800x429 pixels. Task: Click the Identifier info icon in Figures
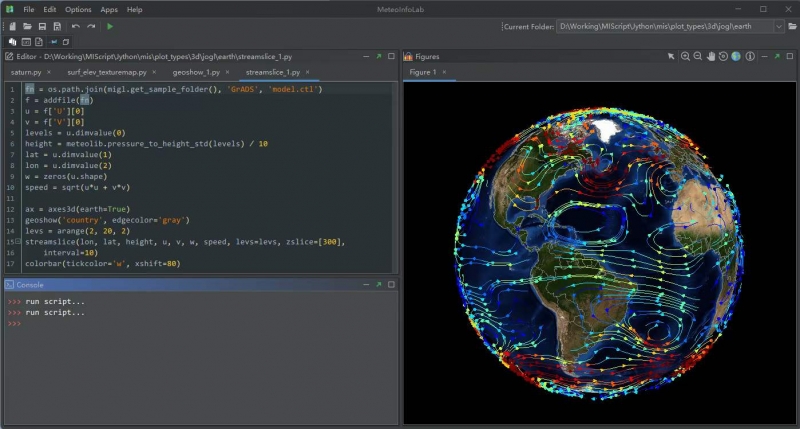(x=750, y=56)
